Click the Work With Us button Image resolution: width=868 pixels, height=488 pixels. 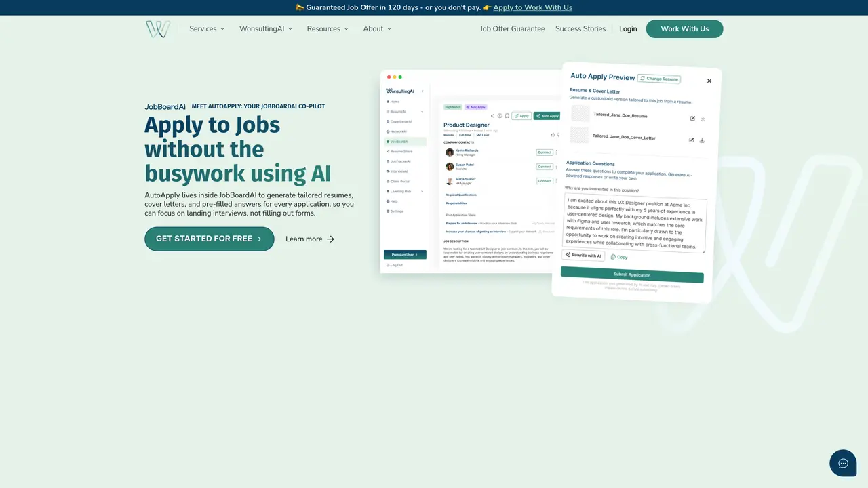pos(685,29)
